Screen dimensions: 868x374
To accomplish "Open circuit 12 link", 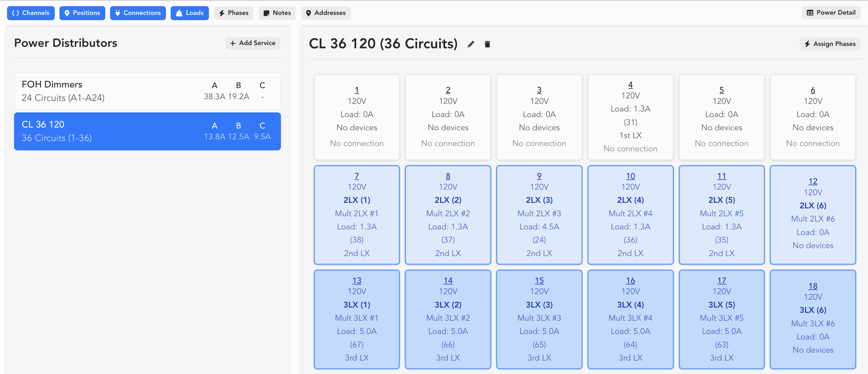I will (x=813, y=181).
